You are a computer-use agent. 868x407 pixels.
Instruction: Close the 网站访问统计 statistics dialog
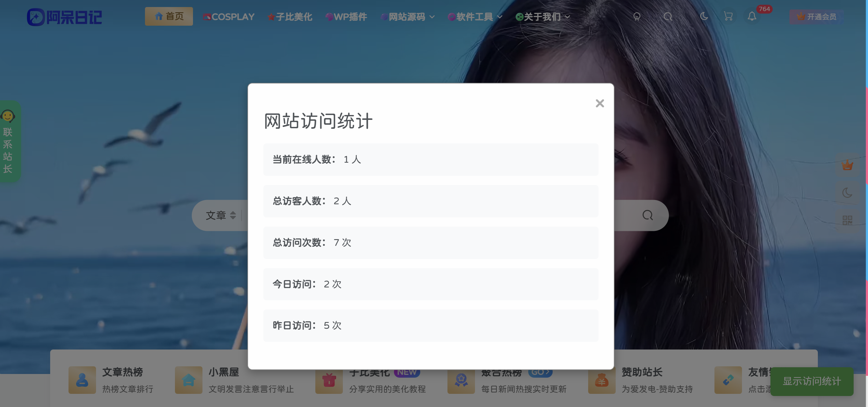click(600, 103)
